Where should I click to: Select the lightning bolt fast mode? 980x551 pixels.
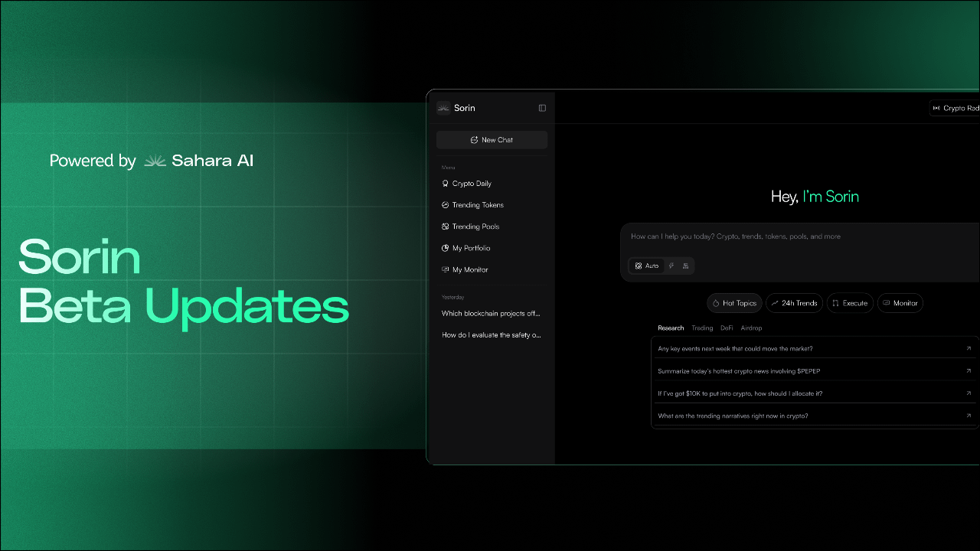[x=671, y=266]
